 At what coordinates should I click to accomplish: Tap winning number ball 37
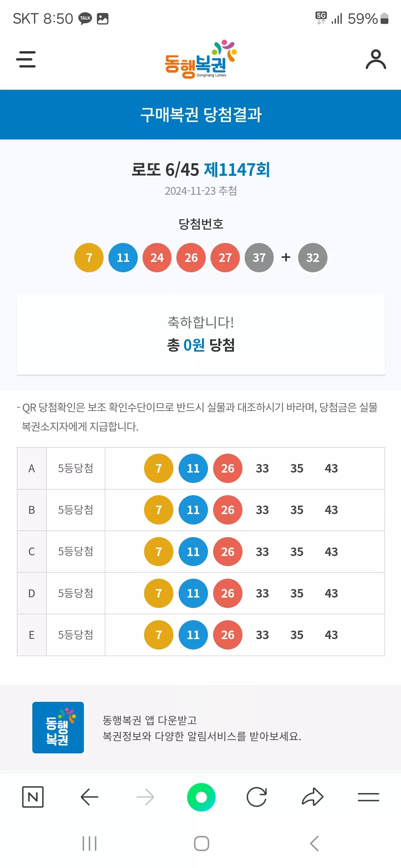259,257
